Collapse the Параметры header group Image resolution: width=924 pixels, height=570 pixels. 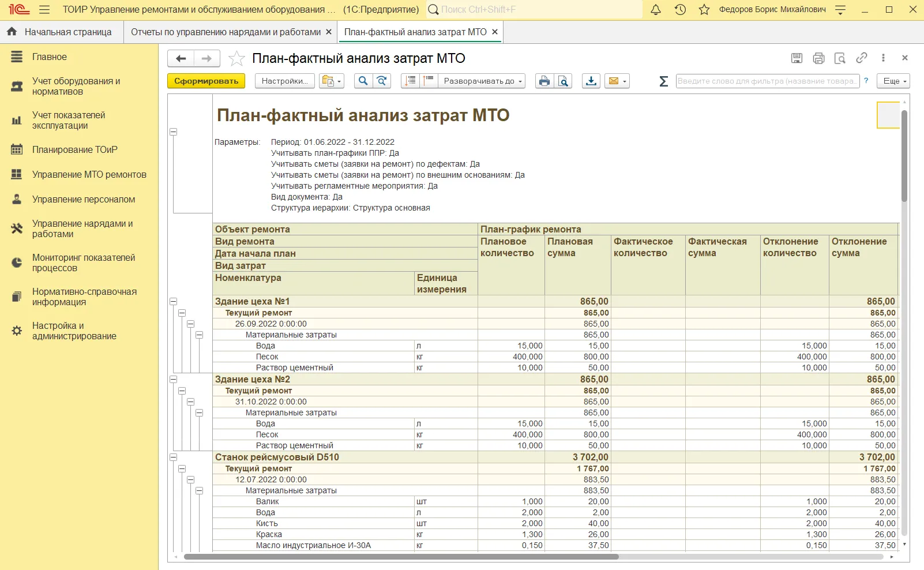click(173, 132)
